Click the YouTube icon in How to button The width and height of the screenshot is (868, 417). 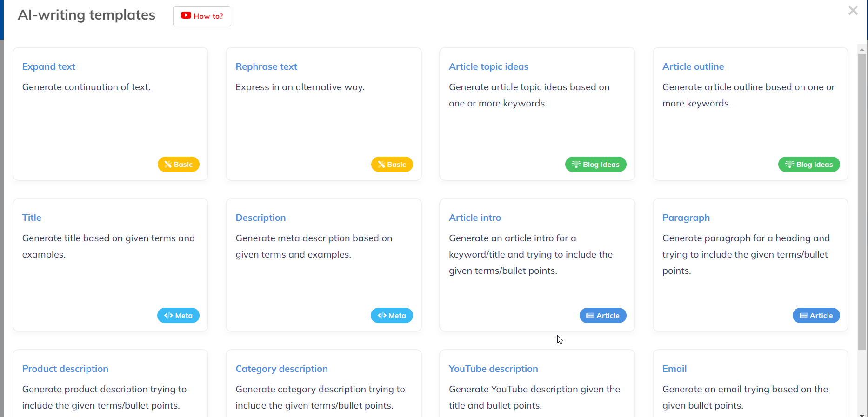[x=186, y=15]
